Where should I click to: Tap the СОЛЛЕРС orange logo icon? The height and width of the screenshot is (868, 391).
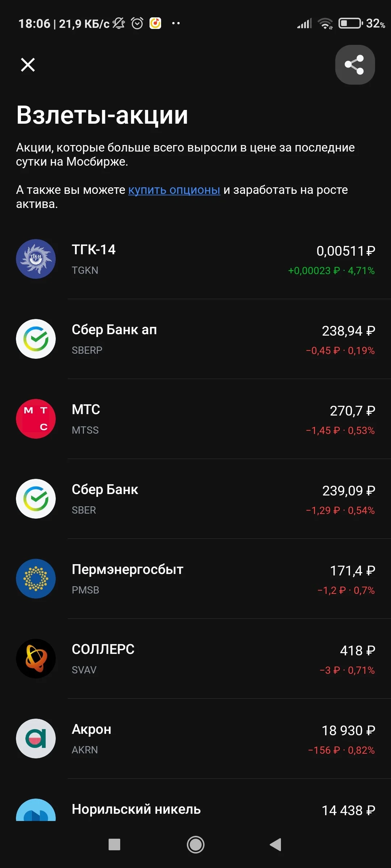(36, 659)
